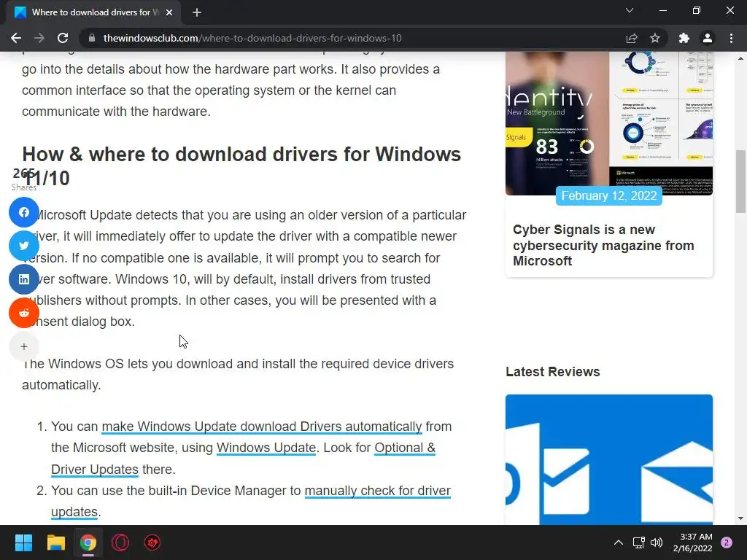Open the Extensions puzzle icon

[x=684, y=38]
